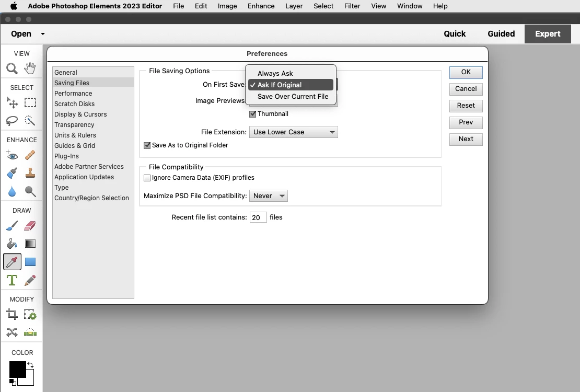This screenshot has width=580, height=392.
Task: Select the Spot Healing Brush tool
Action: [x=30, y=155]
